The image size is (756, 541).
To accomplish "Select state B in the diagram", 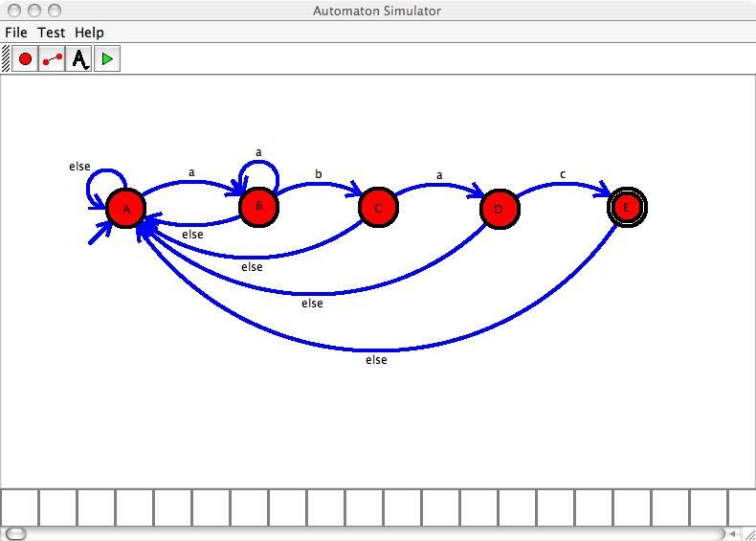I will (x=258, y=206).
